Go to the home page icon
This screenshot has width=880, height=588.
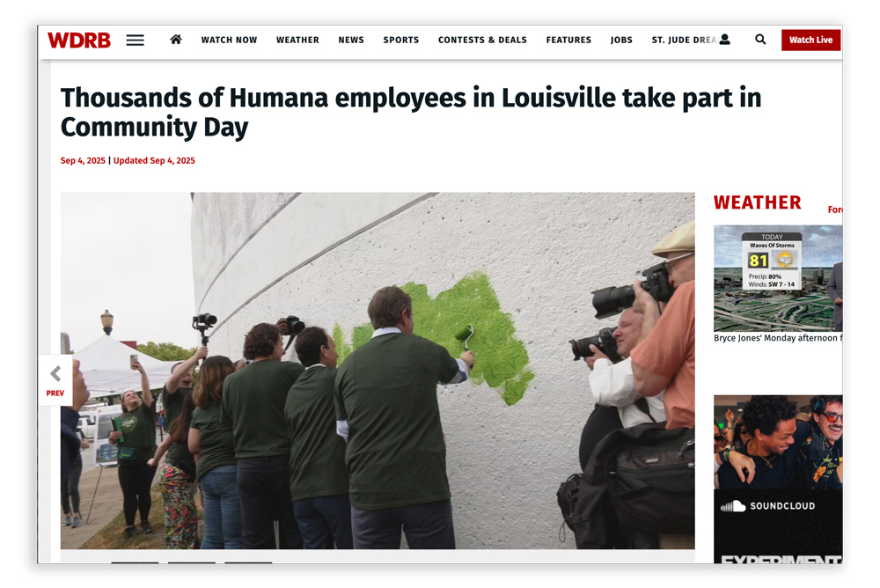click(x=176, y=40)
